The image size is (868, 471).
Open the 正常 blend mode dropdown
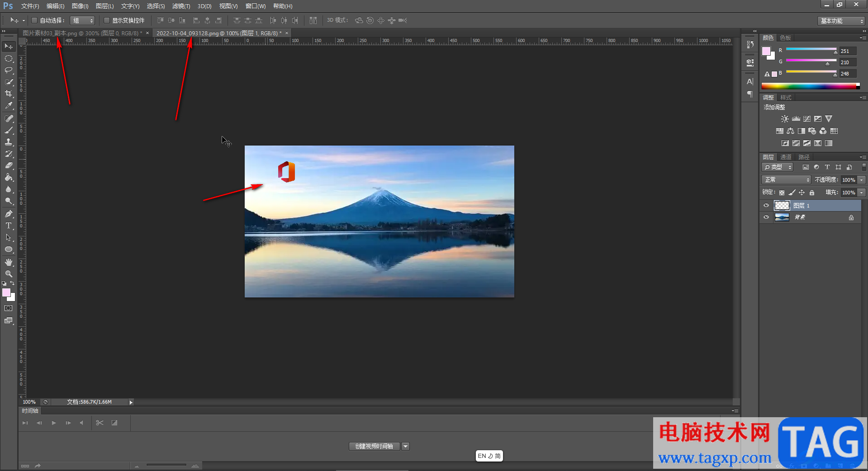(x=786, y=180)
